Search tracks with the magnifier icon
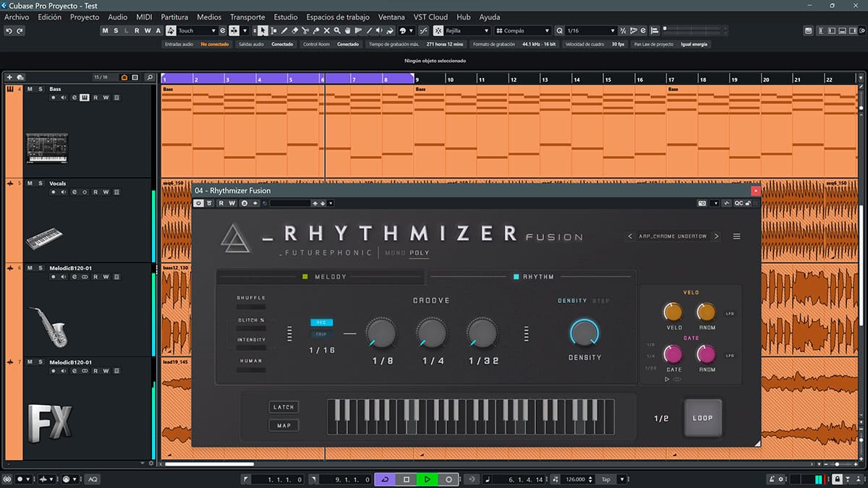The height and width of the screenshot is (488, 868). coord(149,77)
